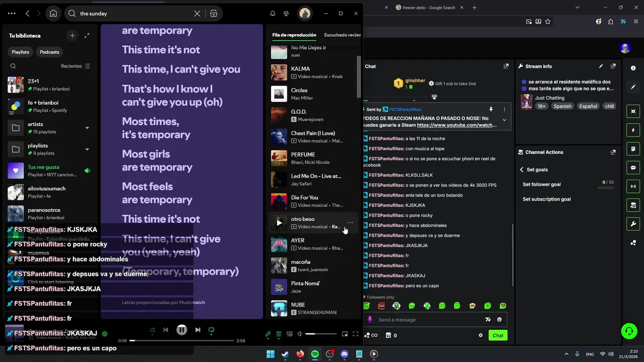Open Spotify lyrics microphone icon
The image size is (644, 362).
(268, 334)
